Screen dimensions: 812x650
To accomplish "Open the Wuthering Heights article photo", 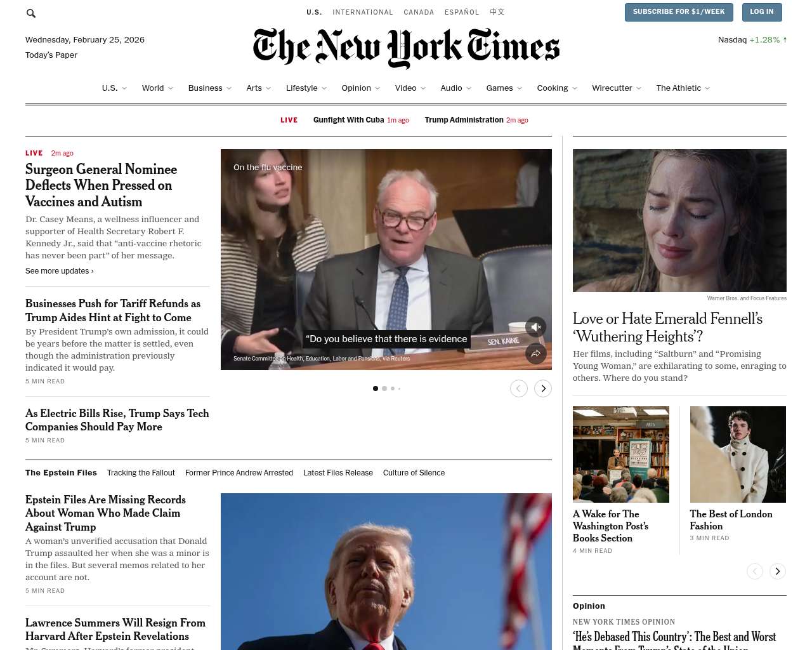I will click(x=679, y=220).
